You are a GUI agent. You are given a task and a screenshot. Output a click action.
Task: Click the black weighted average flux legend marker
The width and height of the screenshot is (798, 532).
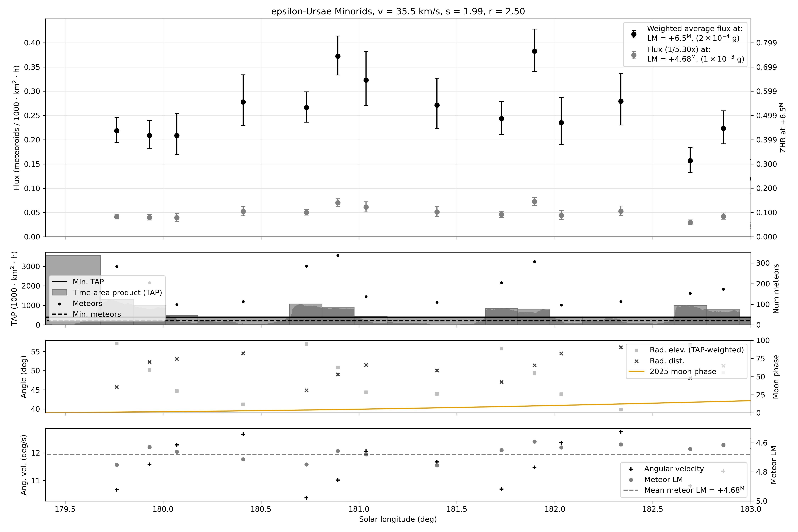coord(633,34)
